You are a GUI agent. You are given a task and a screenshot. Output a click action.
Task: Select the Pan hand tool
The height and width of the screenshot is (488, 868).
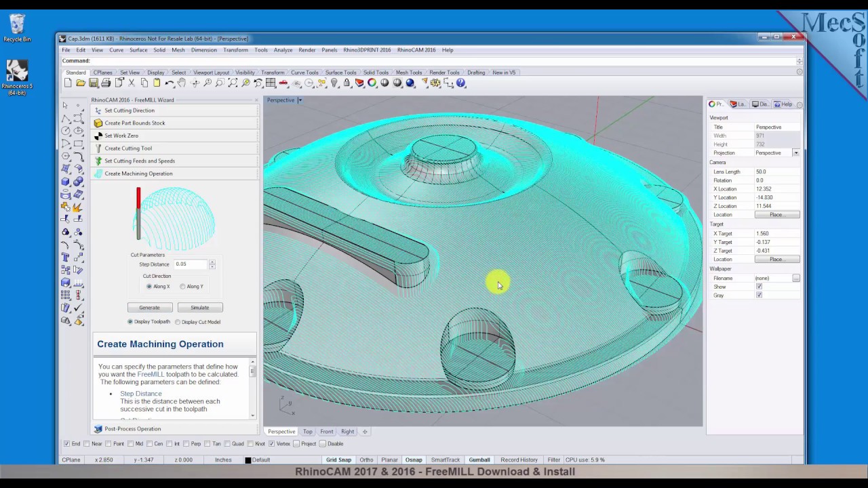coord(181,83)
